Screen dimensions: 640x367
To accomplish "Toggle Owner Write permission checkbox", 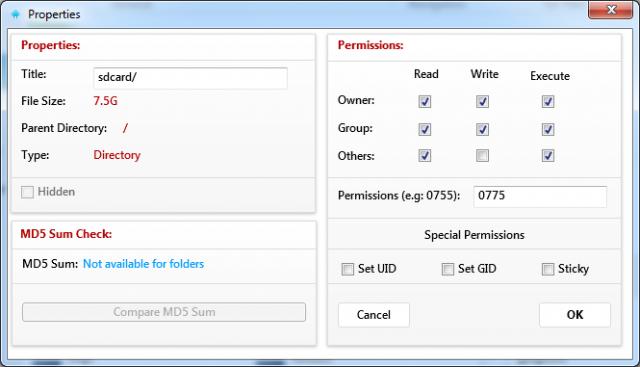I will click(x=482, y=101).
